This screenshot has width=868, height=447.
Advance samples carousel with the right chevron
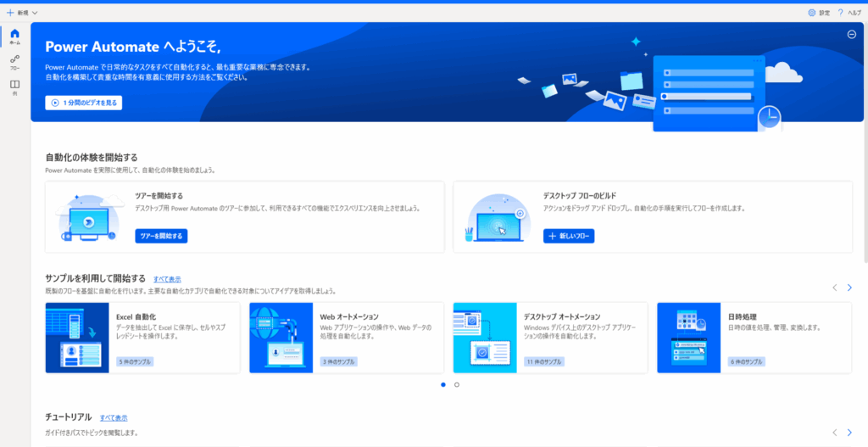849,288
